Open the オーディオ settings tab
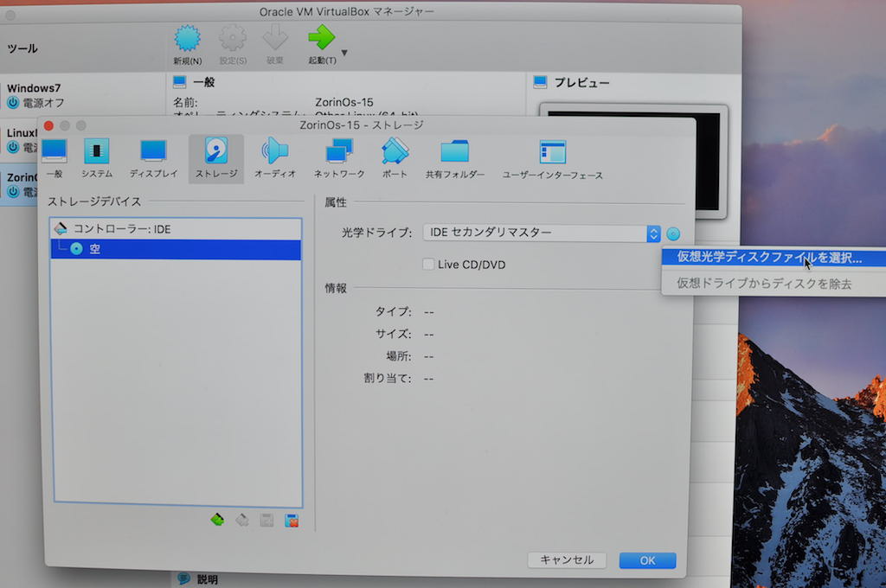 click(275, 158)
